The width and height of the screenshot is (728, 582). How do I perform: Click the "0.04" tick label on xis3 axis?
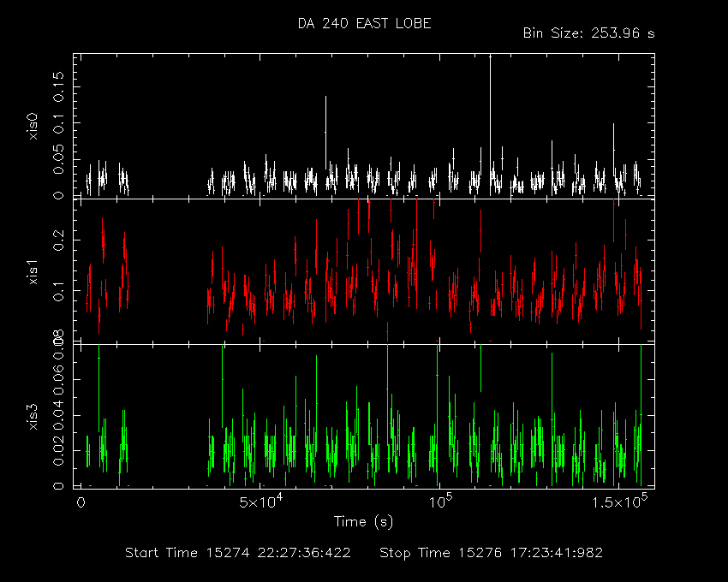pyautogui.click(x=58, y=414)
